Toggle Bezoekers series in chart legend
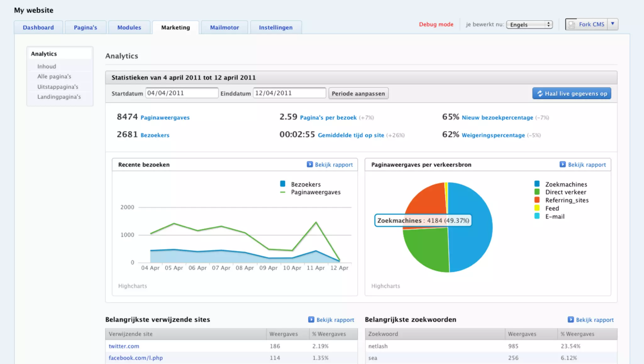Screen dimensions: 644x364 click(x=305, y=184)
